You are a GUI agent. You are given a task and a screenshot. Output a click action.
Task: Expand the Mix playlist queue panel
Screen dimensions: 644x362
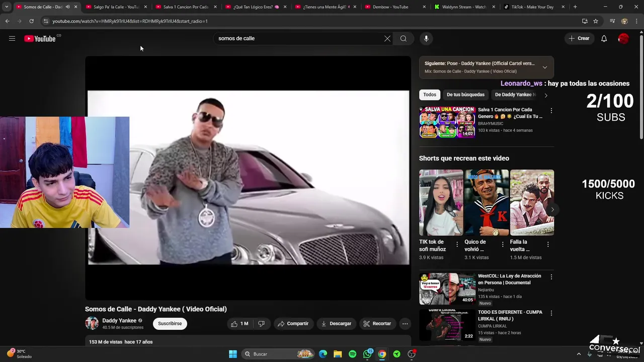pos(544,67)
